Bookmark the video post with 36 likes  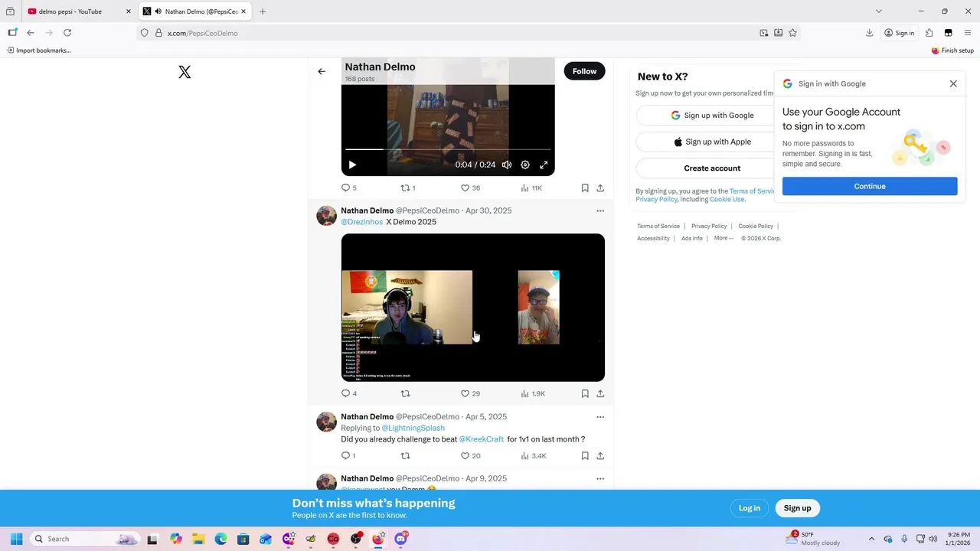[585, 187]
